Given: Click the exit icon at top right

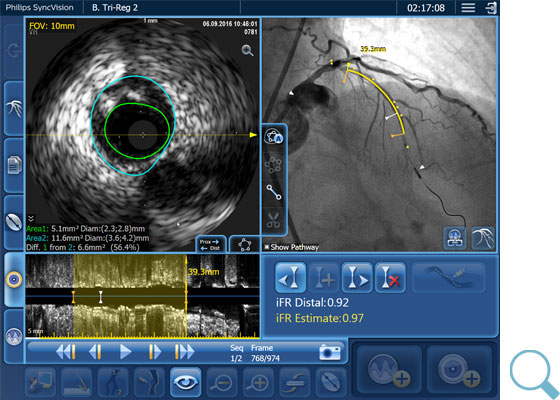Looking at the screenshot, I should pyautogui.click(x=491, y=8).
